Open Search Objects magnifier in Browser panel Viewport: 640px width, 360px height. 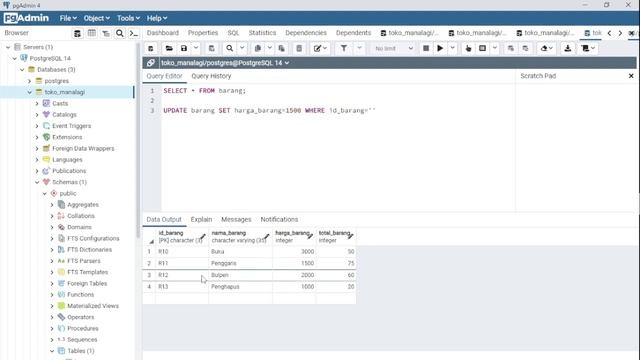point(120,33)
